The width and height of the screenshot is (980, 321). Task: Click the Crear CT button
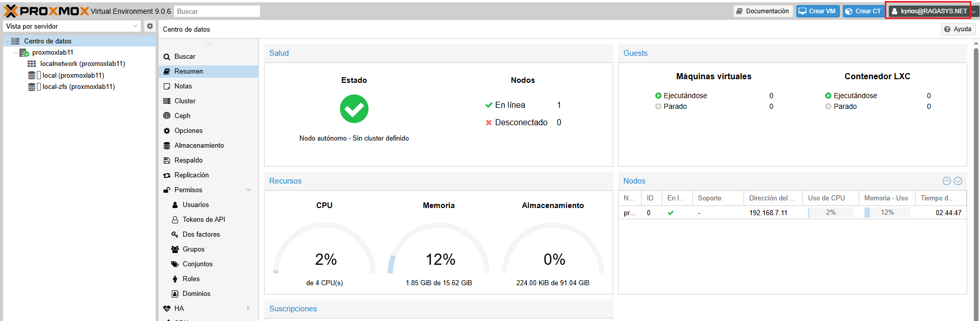863,11
